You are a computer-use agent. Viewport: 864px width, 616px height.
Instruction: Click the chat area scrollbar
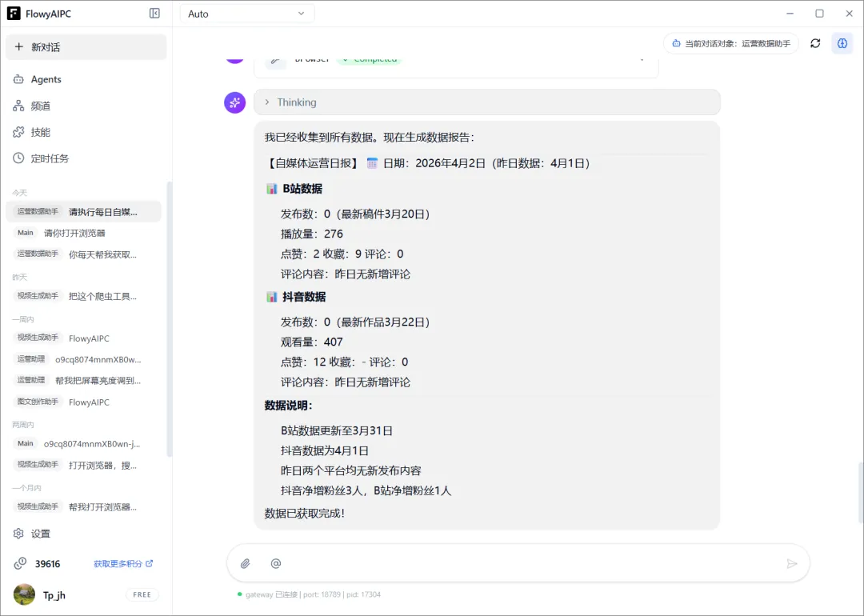(861, 493)
